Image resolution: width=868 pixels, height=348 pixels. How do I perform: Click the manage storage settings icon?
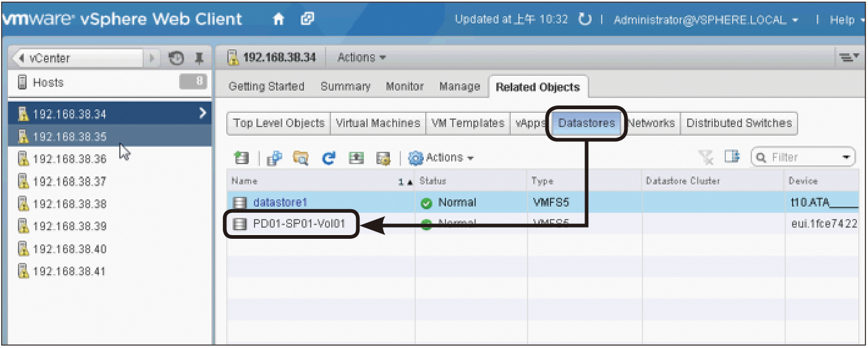[x=383, y=158]
